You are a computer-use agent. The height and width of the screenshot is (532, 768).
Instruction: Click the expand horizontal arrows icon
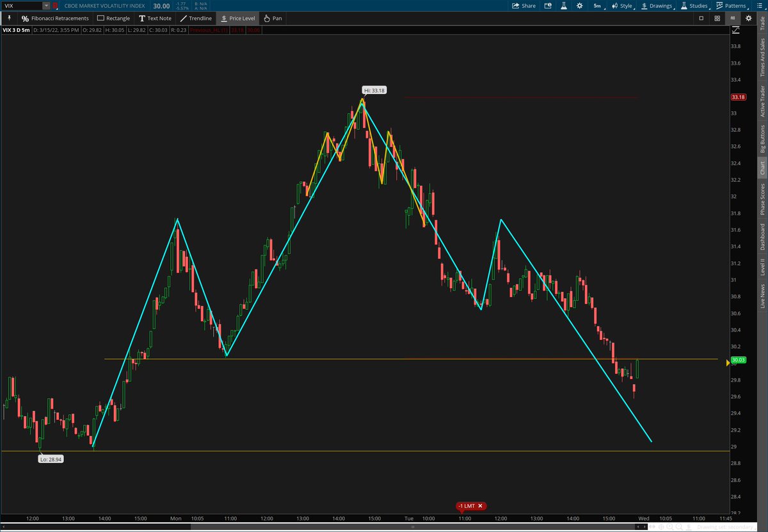point(653,527)
